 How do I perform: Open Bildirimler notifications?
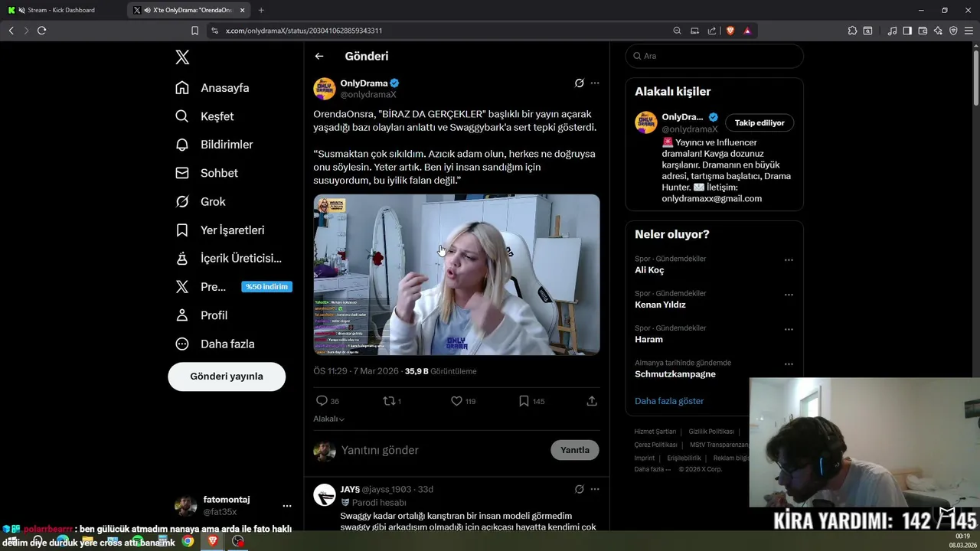214,145
